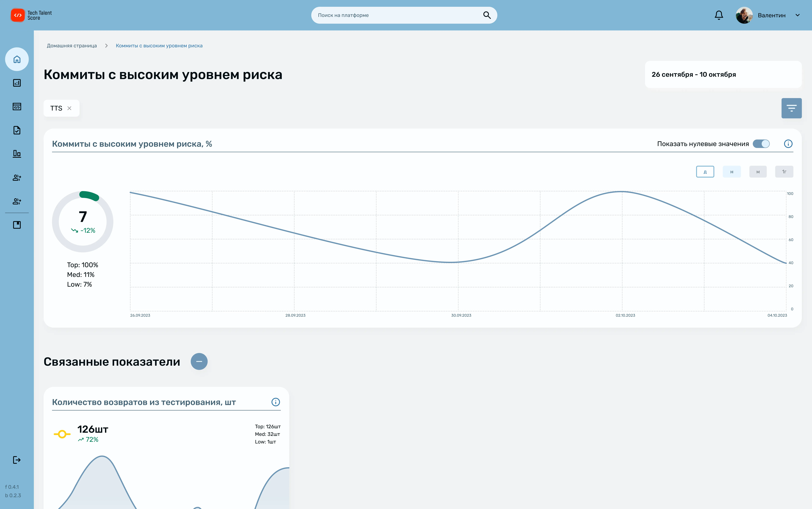Open notifications bell
Viewport: 812px width, 509px height.
719,15
